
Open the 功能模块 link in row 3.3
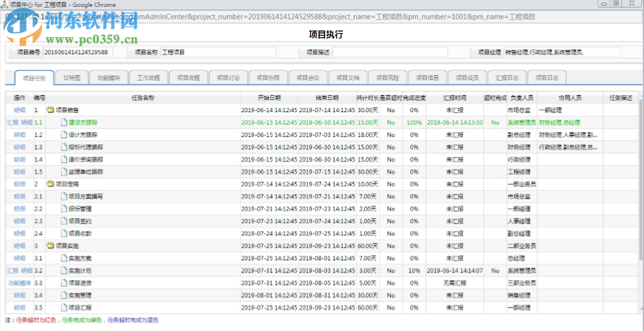(19, 283)
